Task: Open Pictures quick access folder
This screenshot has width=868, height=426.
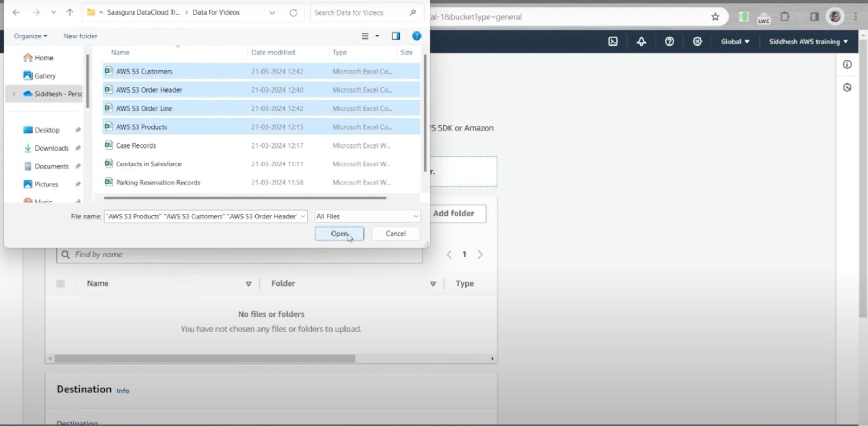Action: (41, 184)
